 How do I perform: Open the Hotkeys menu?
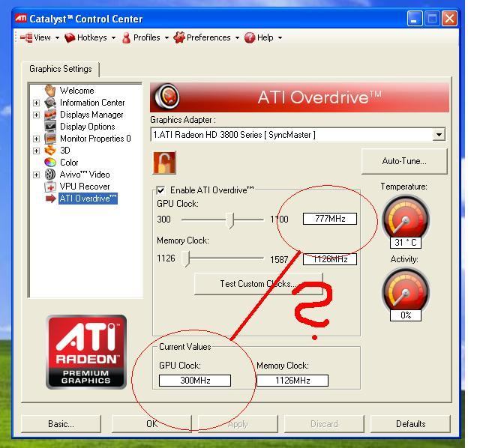(x=91, y=37)
